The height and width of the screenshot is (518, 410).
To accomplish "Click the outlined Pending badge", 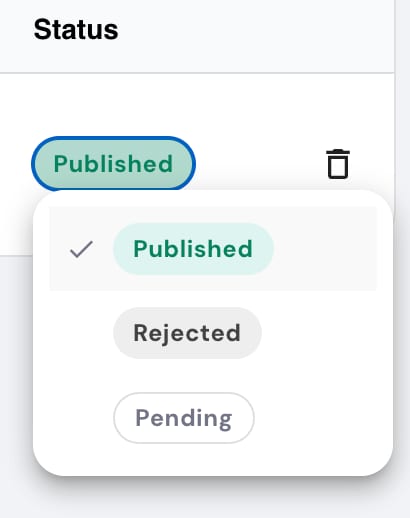I will (184, 418).
